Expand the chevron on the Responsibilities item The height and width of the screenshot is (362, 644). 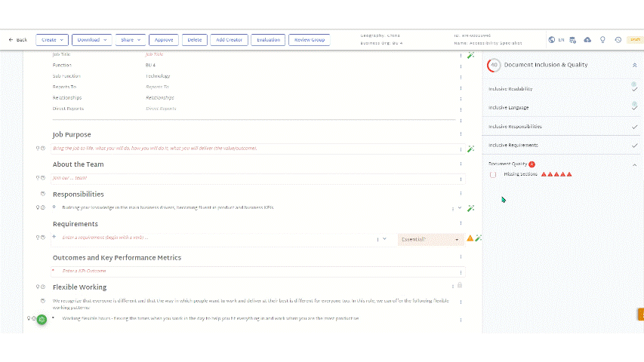pyautogui.click(x=460, y=208)
